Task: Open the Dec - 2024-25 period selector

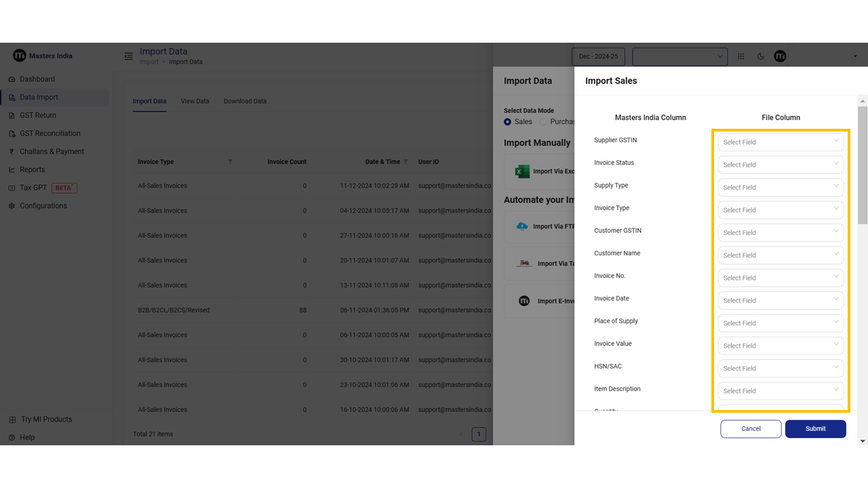Action: click(x=598, y=56)
